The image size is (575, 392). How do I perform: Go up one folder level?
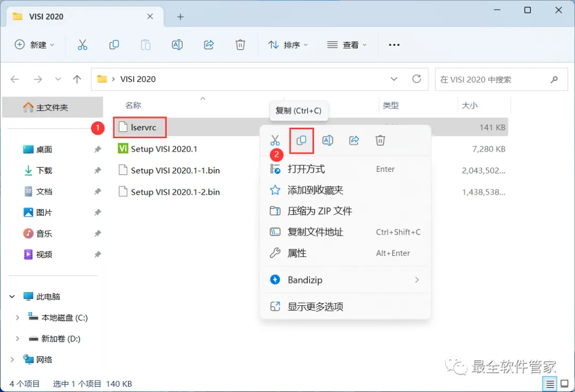point(77,79)
